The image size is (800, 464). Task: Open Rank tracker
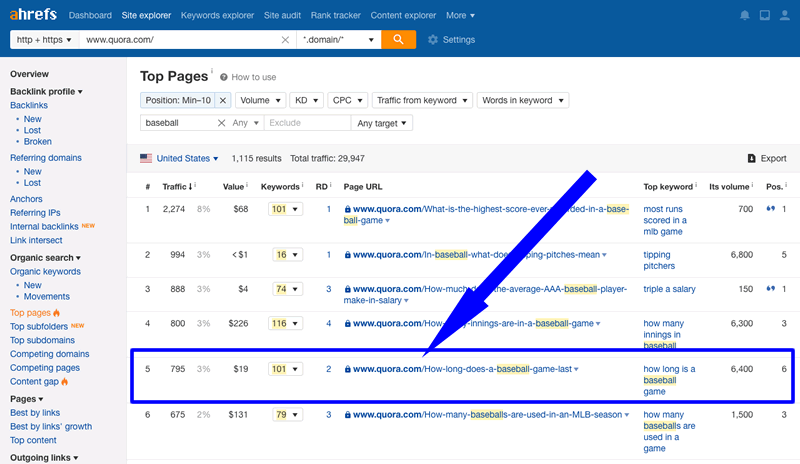click(x=336, y=15)
